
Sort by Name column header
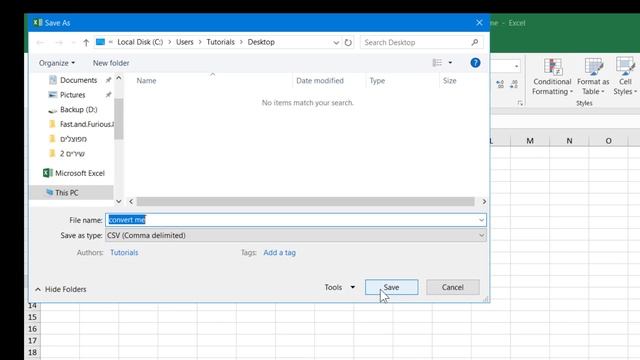[146, 81]
